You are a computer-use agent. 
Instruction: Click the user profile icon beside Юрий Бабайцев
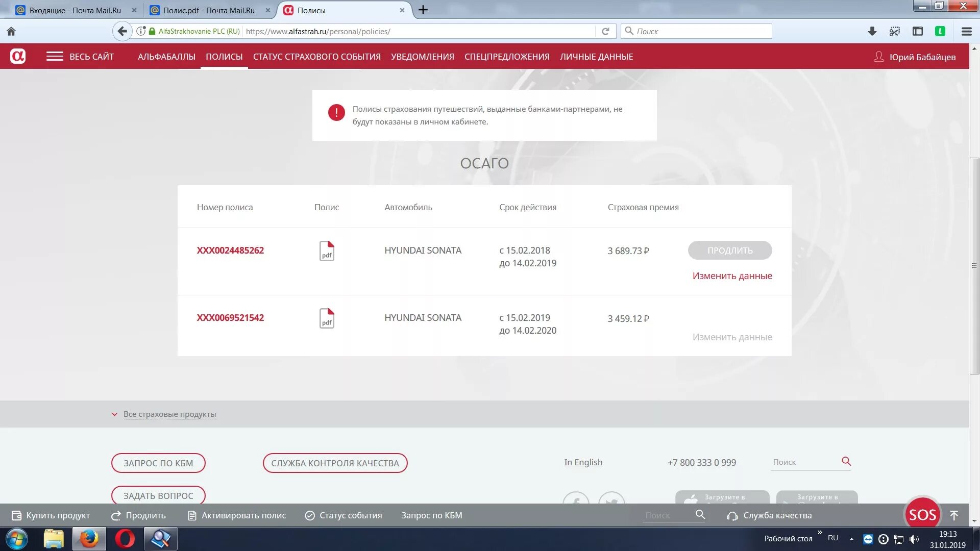pyautogui.click(x=878, y=57)
